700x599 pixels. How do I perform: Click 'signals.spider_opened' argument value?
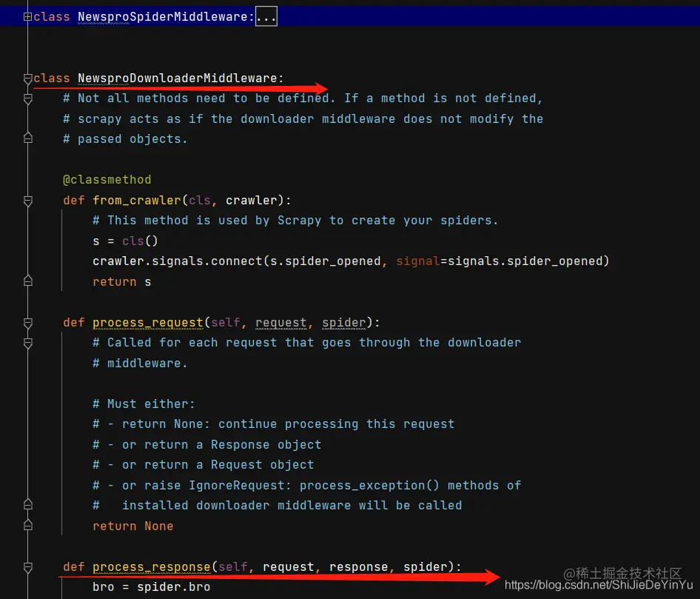(525, 261)
